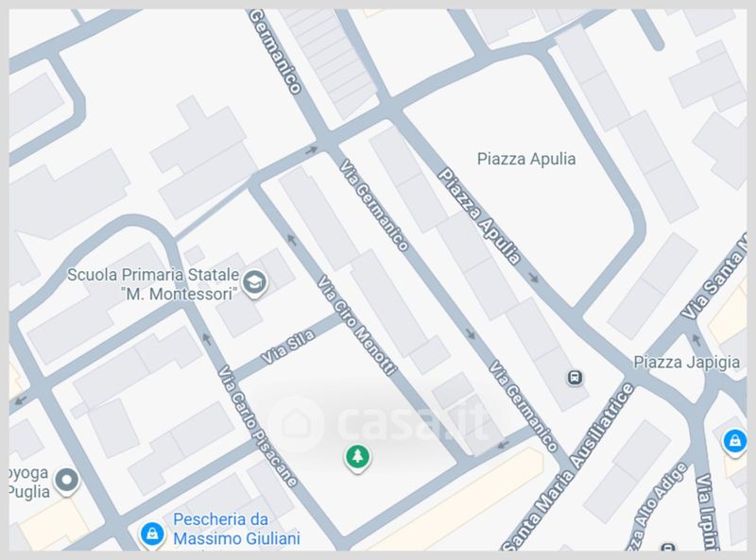The image size is (756, 560).
Task: Click the blue shopping pin at right edge
Action: 734,442
